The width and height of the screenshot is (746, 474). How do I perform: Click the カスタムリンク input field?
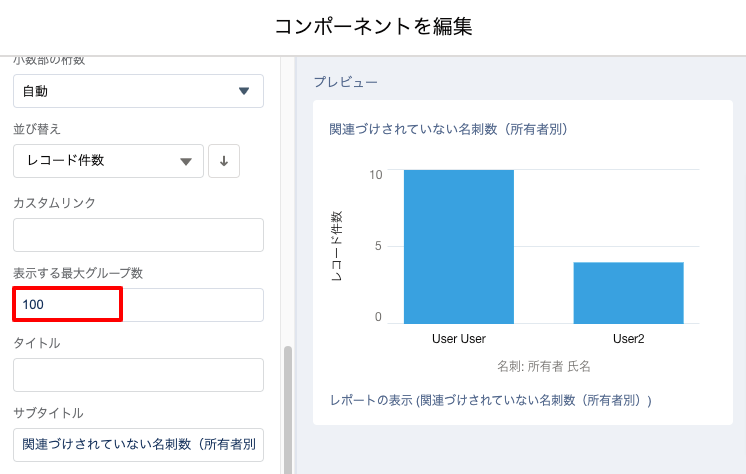pos(138,235)
